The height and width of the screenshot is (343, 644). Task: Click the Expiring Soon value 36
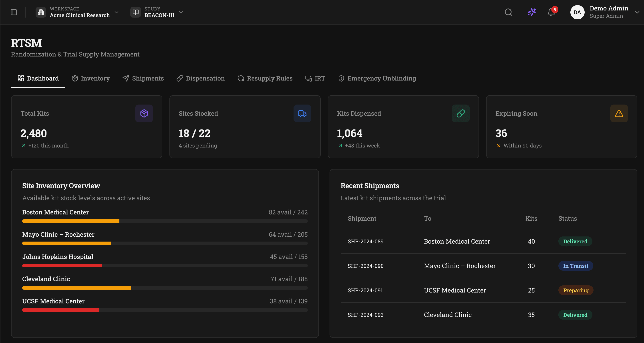(x=501, y=133)
